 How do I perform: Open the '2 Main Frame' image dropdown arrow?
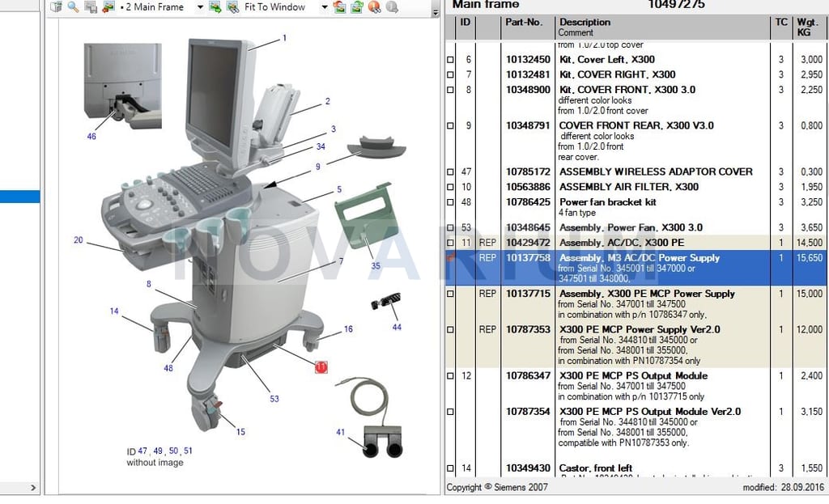(200, 7)
